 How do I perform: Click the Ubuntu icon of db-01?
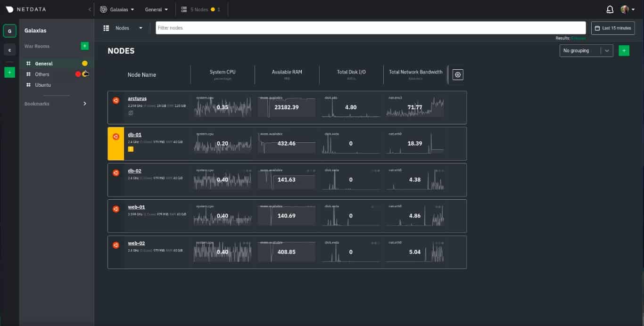pyautogui.click(x=116, y=137)
